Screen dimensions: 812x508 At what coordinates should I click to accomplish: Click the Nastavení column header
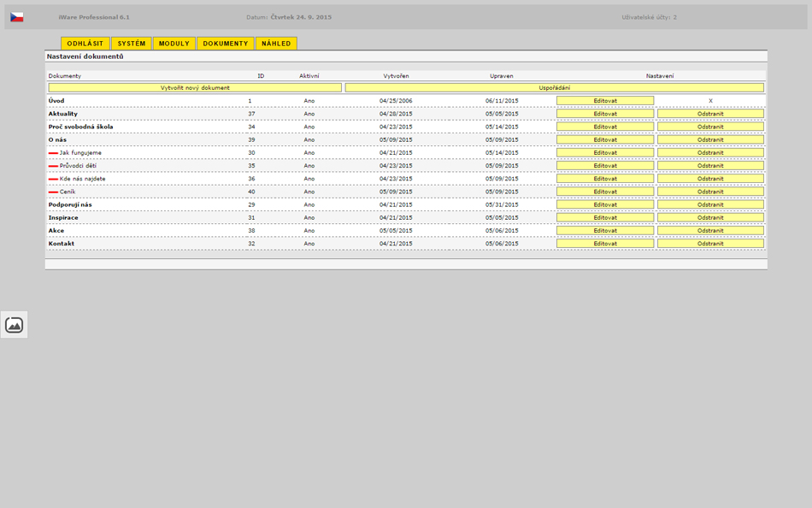click(660, 75)
